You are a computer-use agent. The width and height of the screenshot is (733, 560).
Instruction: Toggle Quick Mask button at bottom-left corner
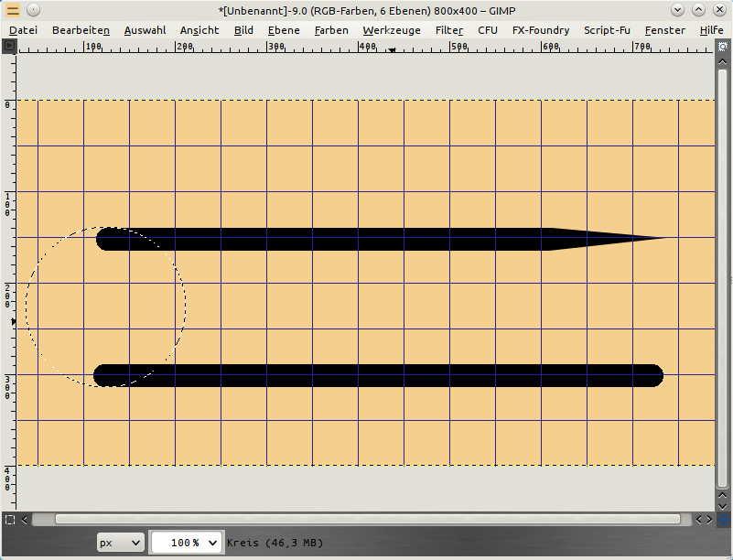9,520
